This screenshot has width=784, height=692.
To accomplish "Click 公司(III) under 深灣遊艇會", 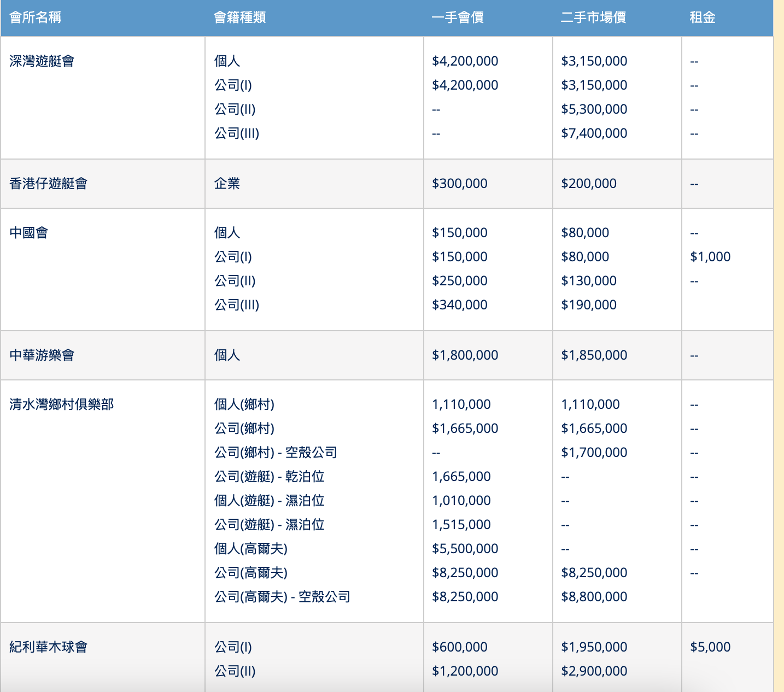I will pos(236,133).
